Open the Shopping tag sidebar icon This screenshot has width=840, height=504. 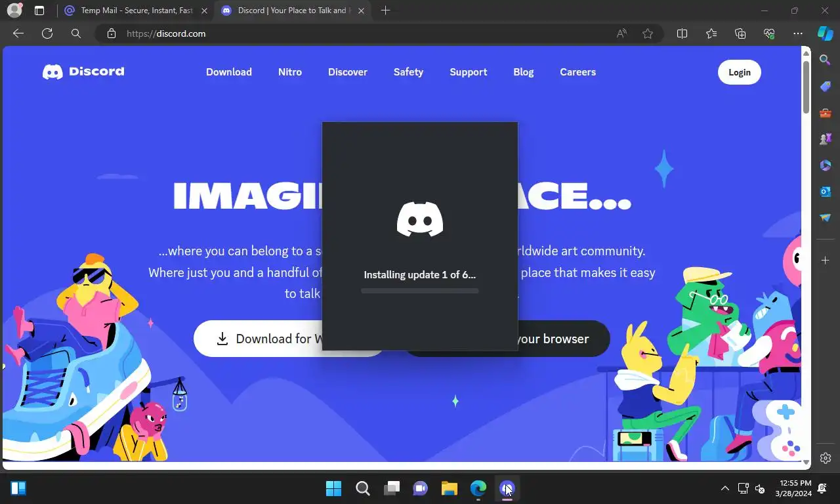[x=826, y=86]
